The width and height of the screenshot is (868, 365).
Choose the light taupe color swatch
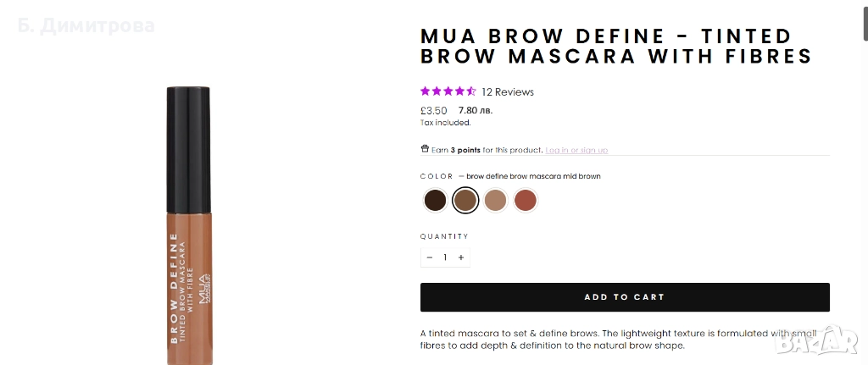pos(495,200)
